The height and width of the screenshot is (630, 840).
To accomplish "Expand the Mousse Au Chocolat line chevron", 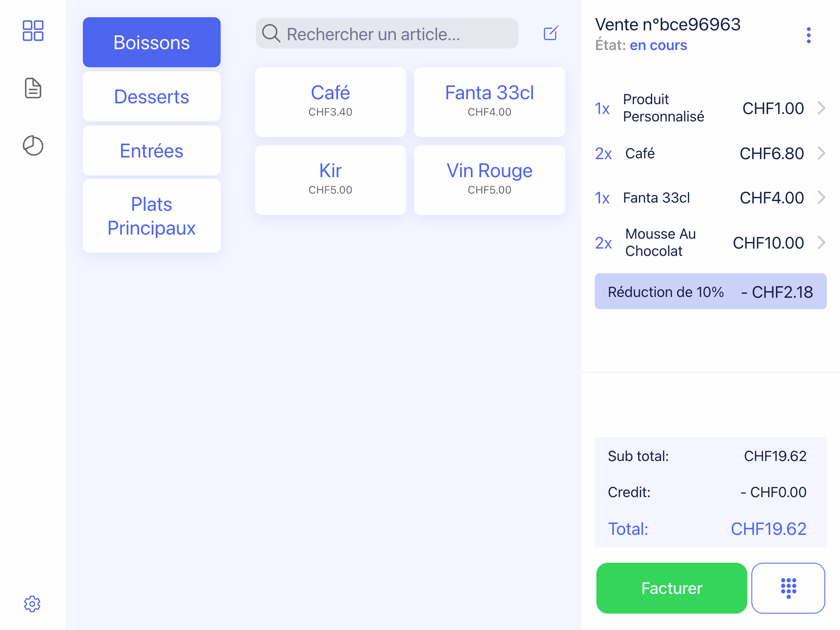I will pyautogui.click(x=821, y=242).
